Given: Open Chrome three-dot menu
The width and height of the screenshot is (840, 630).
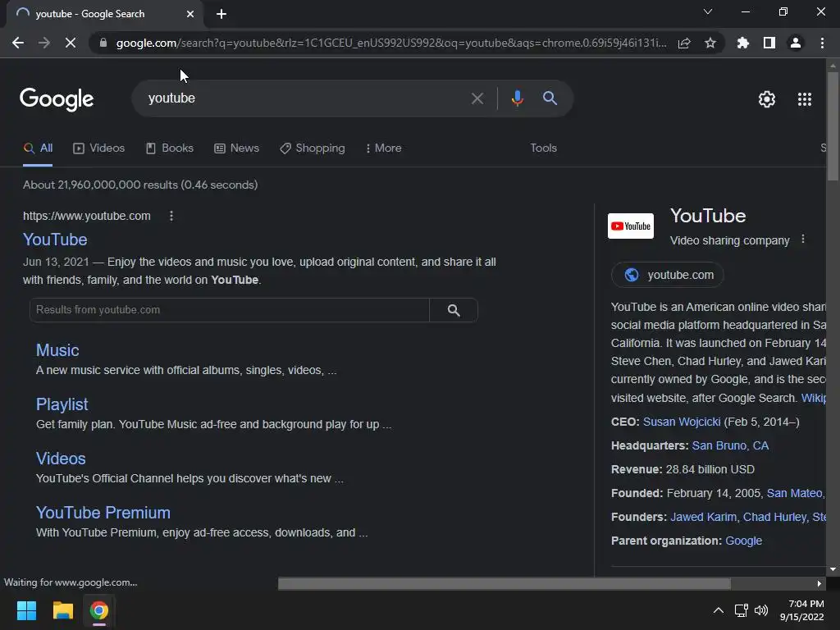Looking at the screenshot, I should [822, 43].
